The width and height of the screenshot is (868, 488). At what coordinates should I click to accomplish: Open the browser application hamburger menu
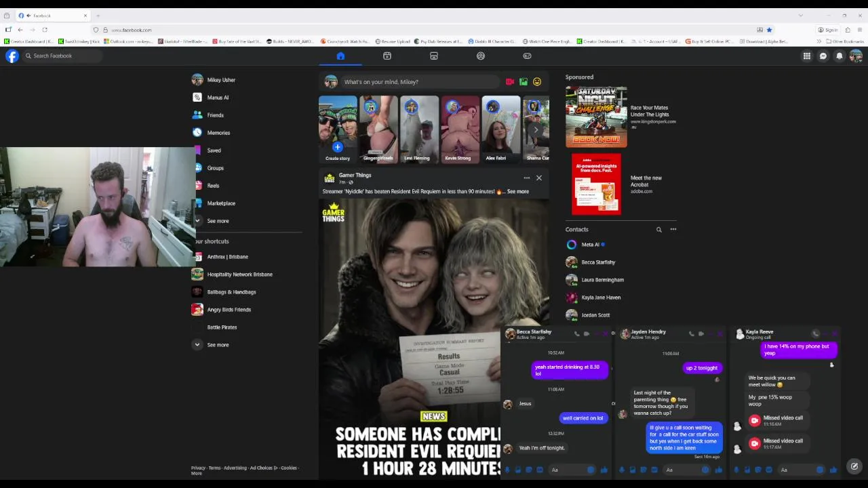(860, 30)
